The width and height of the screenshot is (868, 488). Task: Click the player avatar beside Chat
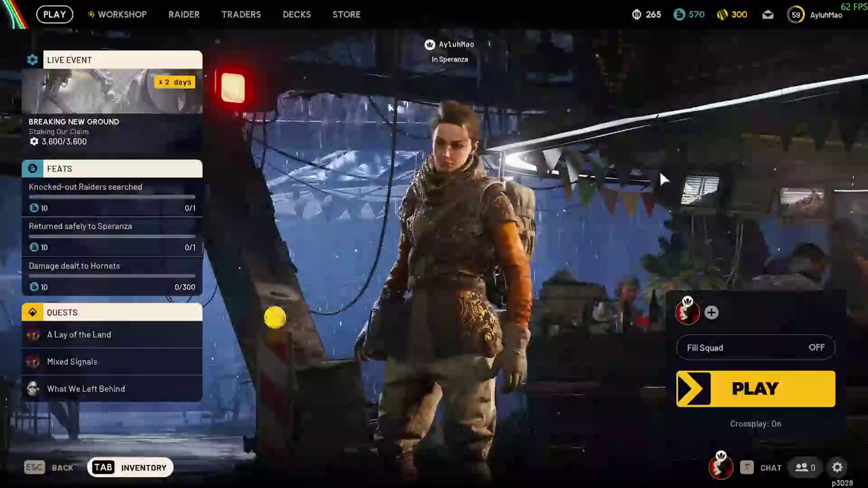point(721,466)
